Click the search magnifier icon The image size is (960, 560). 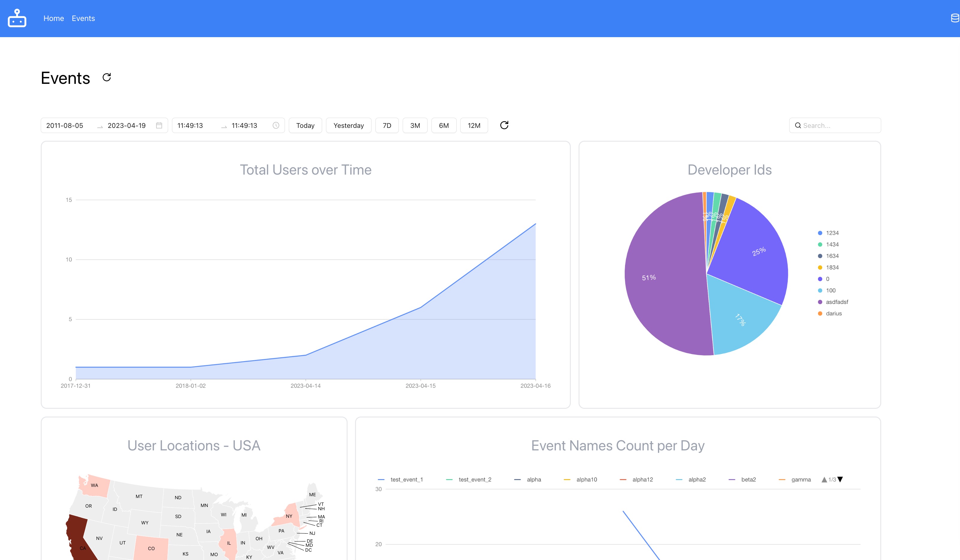pyautogui.click(x=798, y=125)
